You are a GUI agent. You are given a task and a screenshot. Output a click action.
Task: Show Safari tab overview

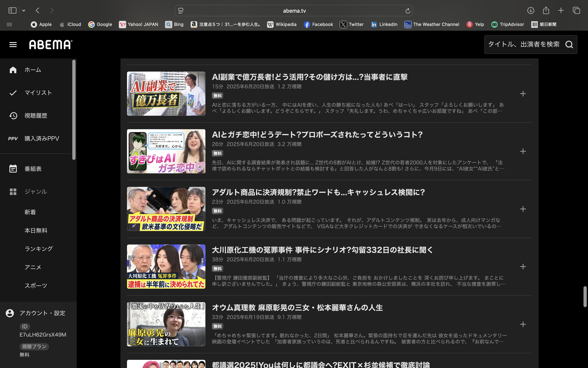[576, 10]
